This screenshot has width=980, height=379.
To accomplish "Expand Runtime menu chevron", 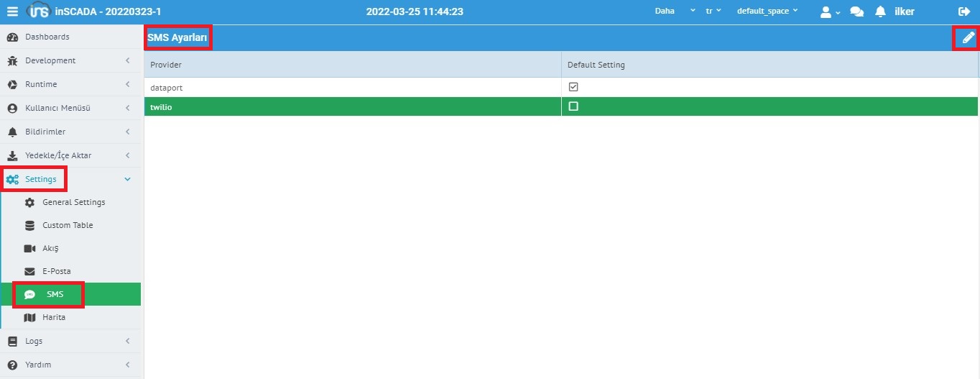I will coord(128,84).
